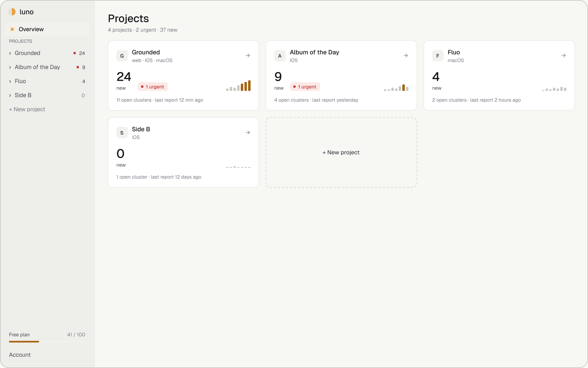The image size is (588, 368).
Task: Open the Fluo card title
Action: tap(454, 52)
